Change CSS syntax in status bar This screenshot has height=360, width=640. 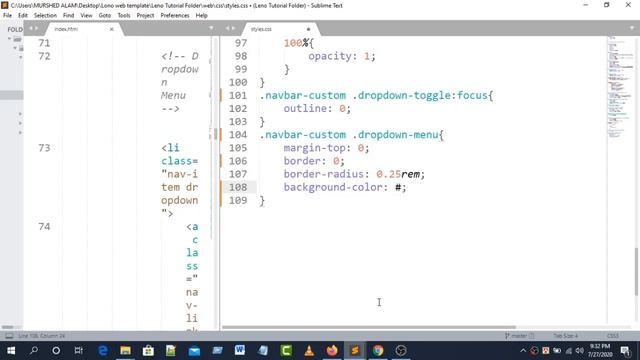pos(613,336)
